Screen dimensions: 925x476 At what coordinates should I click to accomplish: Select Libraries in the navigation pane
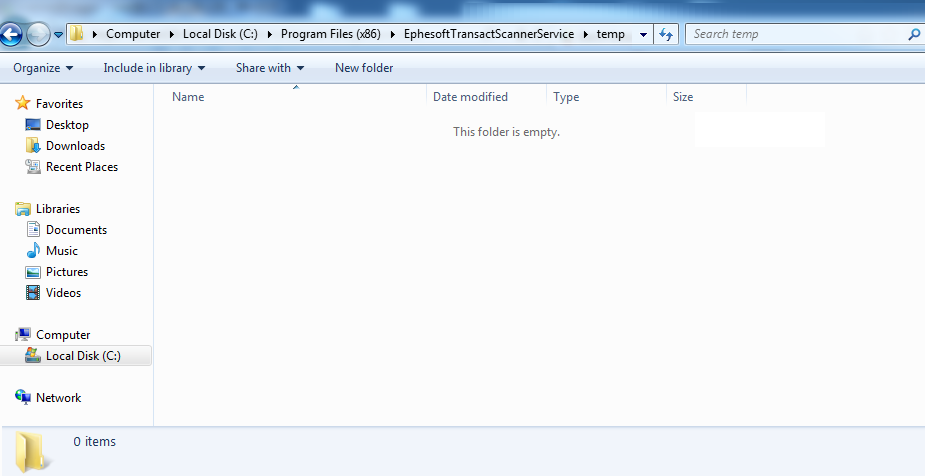58,209
